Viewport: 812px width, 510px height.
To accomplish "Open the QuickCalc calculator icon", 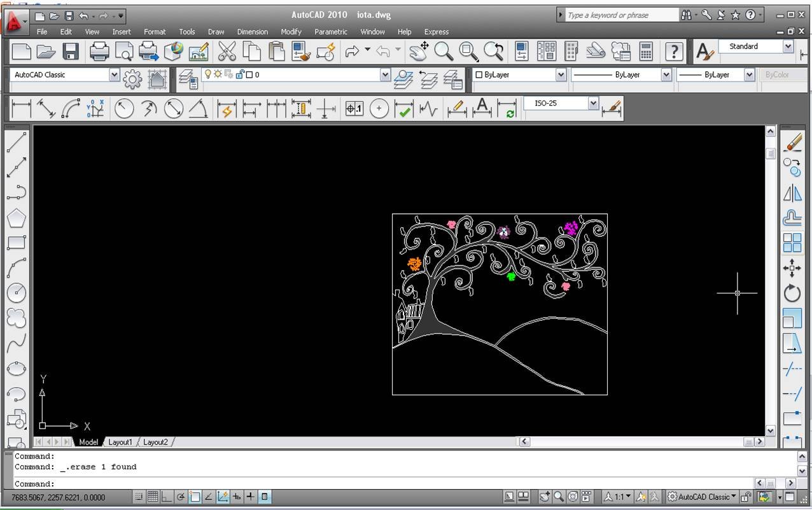I will click(x=646, y=51).
